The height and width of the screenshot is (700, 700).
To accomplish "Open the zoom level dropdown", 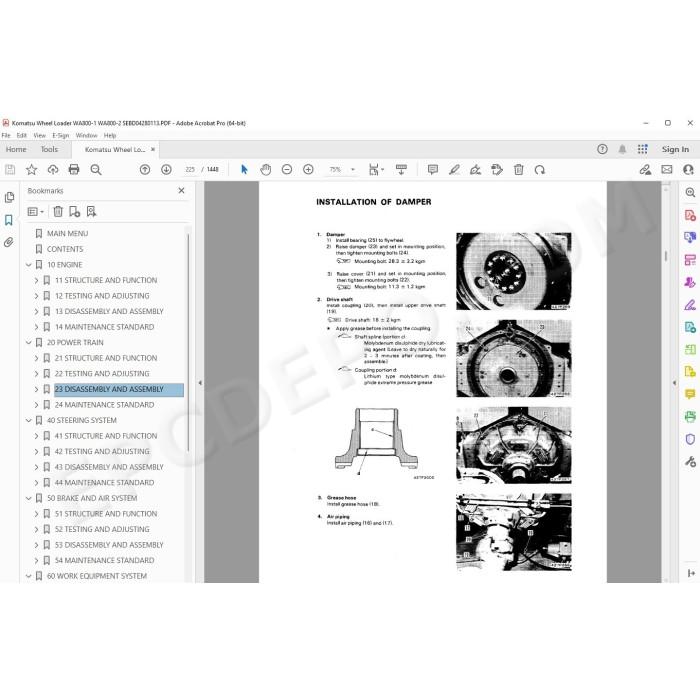I will pyautogui.click(x=353, y=170).
